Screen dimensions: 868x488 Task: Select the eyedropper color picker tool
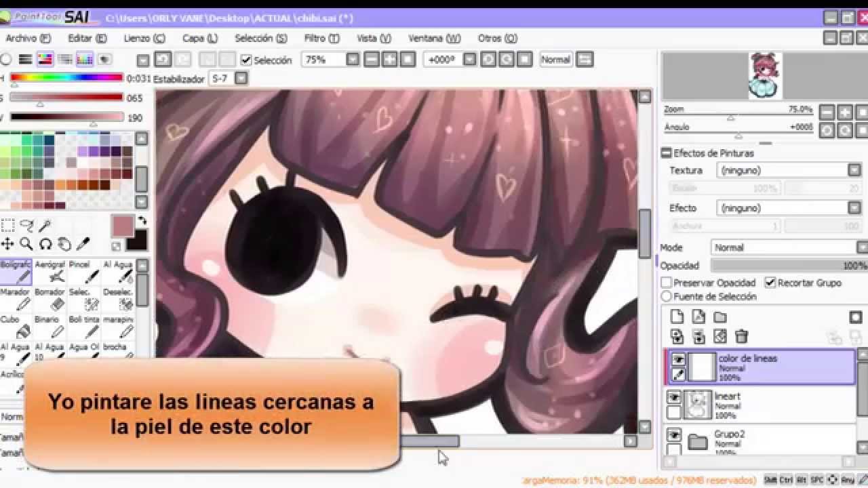[83, 244]
